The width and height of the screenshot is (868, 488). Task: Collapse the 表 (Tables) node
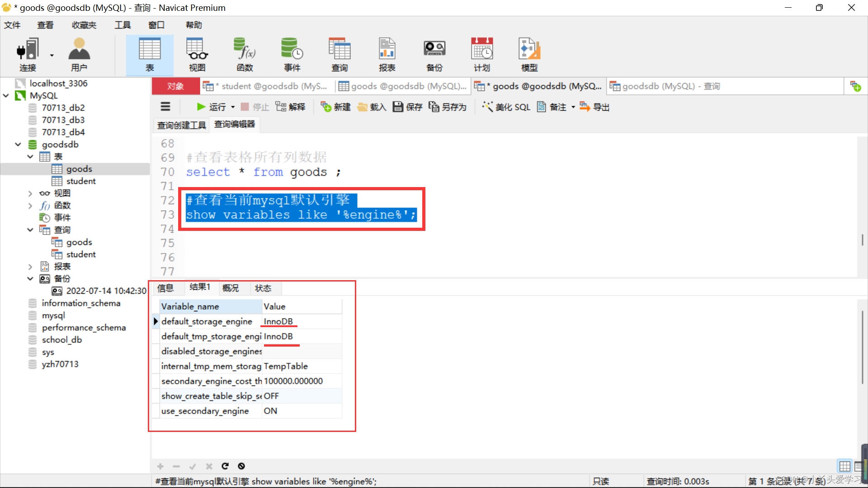point(30,156)
